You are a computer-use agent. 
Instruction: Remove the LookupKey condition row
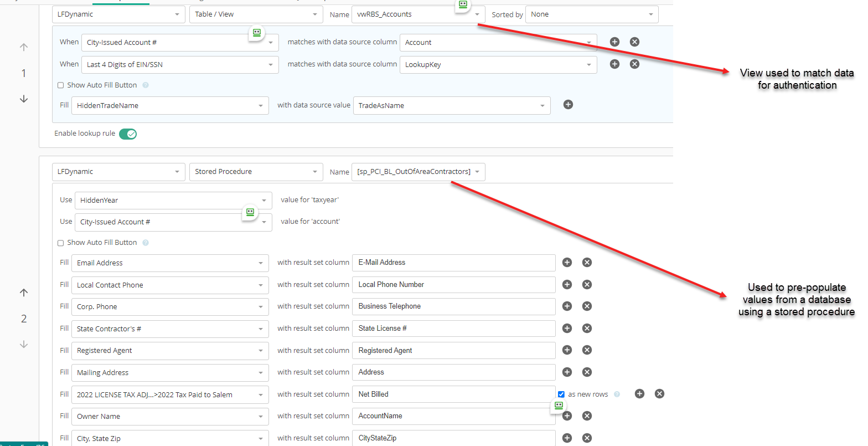635,64
